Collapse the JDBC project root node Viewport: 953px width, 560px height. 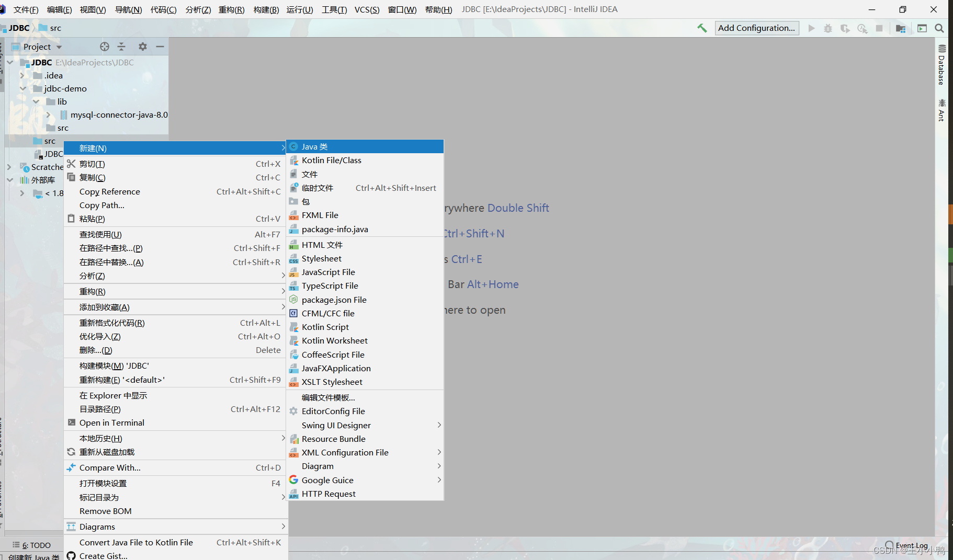[10, 62]
